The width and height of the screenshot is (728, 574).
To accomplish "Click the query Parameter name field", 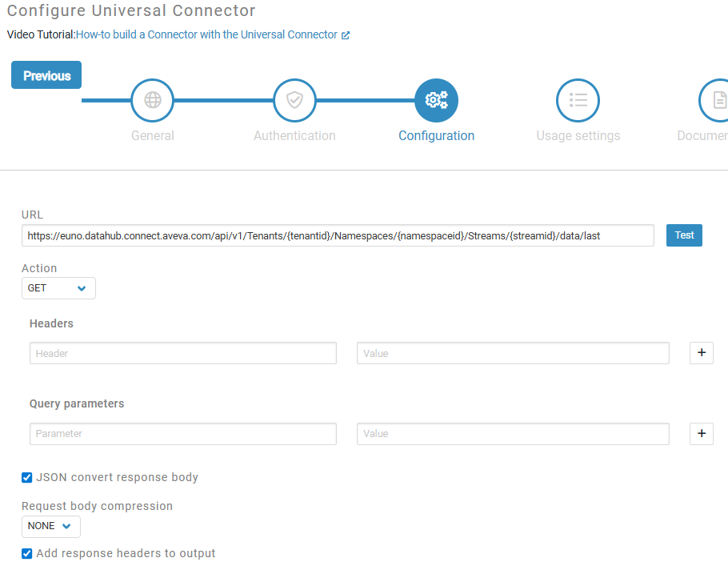I will 183,434.
